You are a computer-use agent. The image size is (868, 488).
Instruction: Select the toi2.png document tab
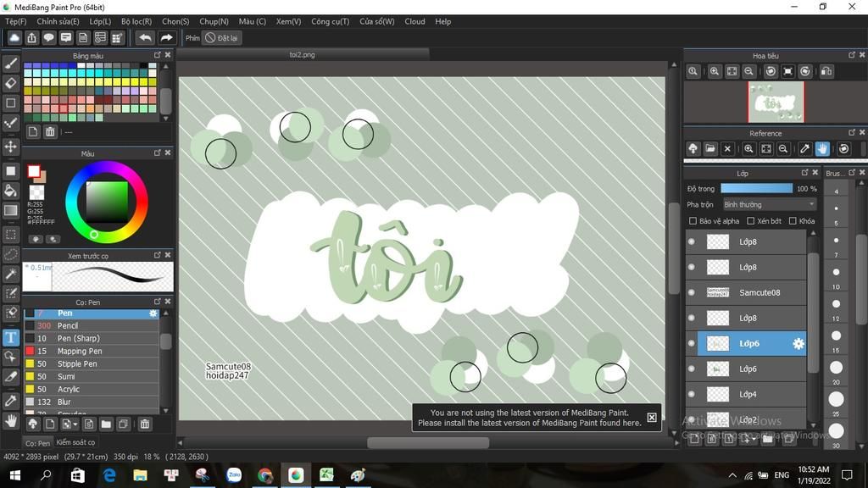303,55
